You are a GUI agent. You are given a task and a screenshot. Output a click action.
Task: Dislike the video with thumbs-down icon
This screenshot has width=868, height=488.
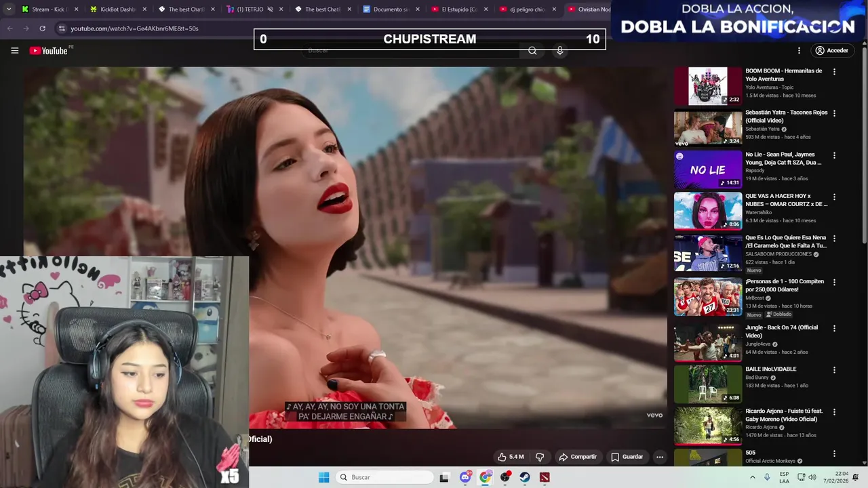click(540, 457)
